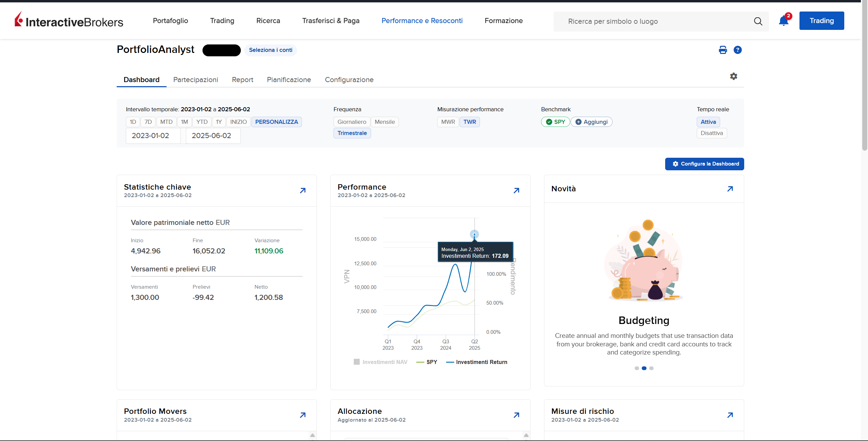868x441 pixels.
Task: Select the MTD time range
Action: pyautogui.click(x=167, y=122)
